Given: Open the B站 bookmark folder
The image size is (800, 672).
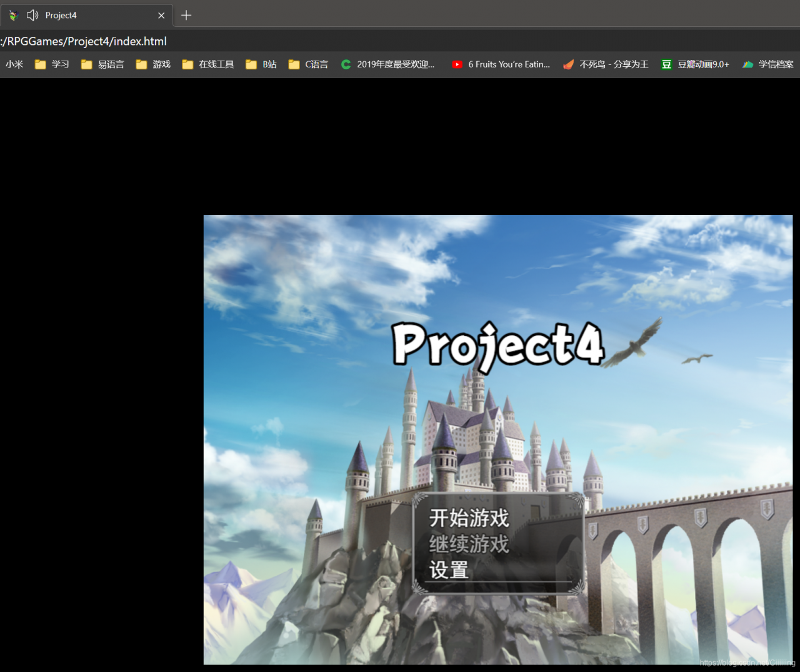Looking at the screenshot, I should click(261, 64).
